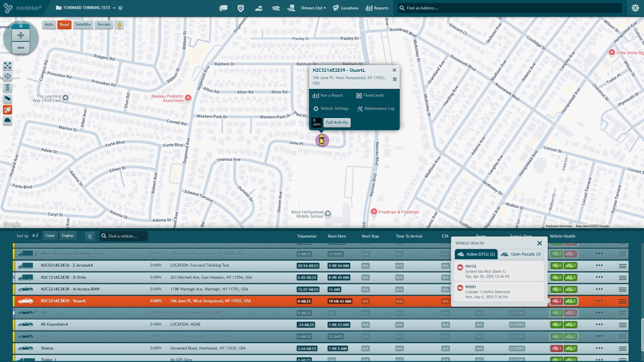Select Terrain map type

pyautogui.click(x=104, y=25)
